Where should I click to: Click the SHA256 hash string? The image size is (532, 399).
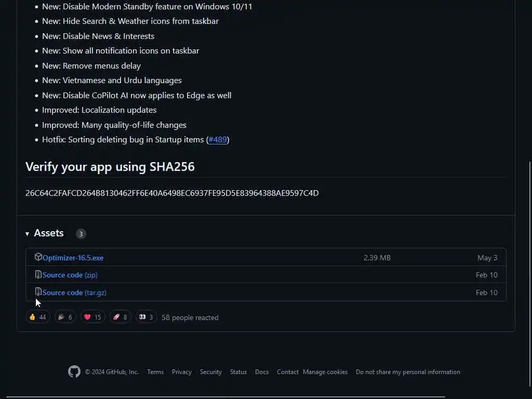(172, 193)
